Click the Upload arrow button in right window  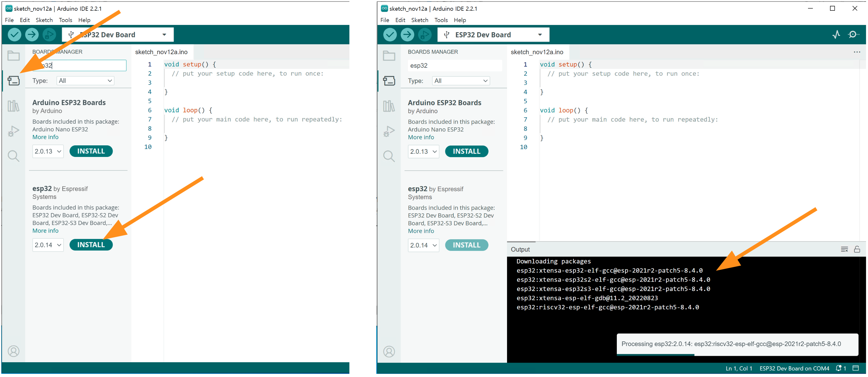(407, 34)
